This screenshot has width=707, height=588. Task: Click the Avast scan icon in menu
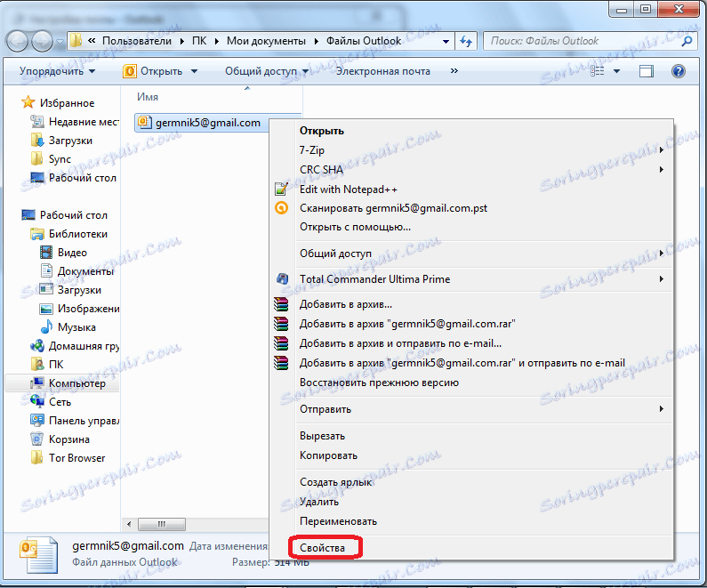point(281,208)
